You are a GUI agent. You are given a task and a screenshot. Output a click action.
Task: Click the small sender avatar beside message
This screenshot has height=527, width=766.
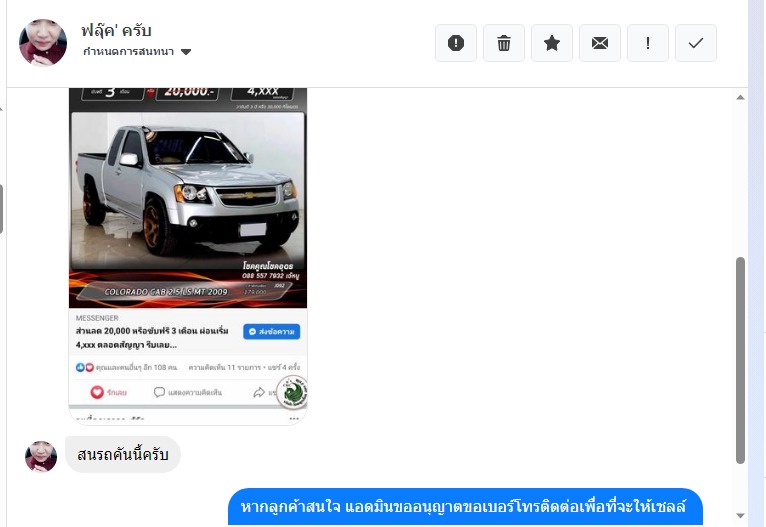coord(41,456)
